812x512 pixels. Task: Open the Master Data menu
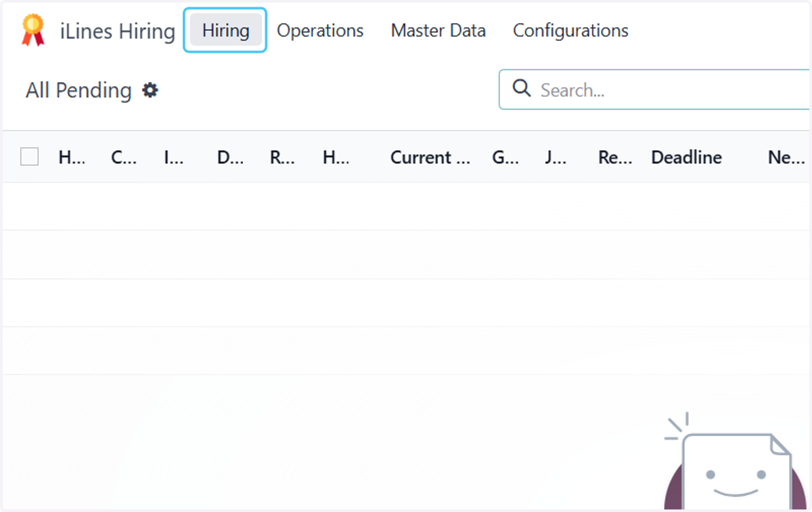pyautogui.click(x=438, y=30)
